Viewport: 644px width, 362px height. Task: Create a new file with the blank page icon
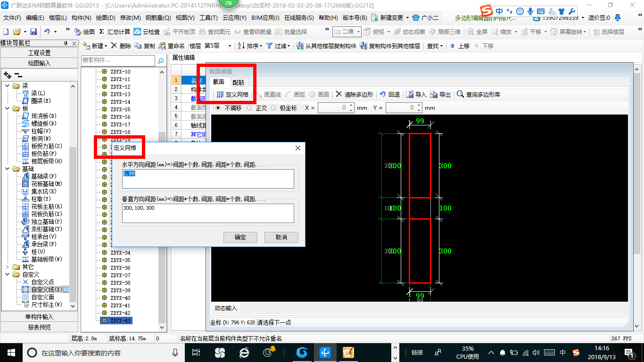6,32
